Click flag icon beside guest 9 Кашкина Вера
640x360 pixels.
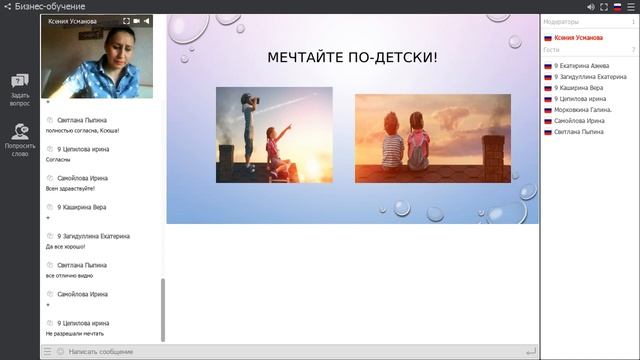tap(548, 88)
